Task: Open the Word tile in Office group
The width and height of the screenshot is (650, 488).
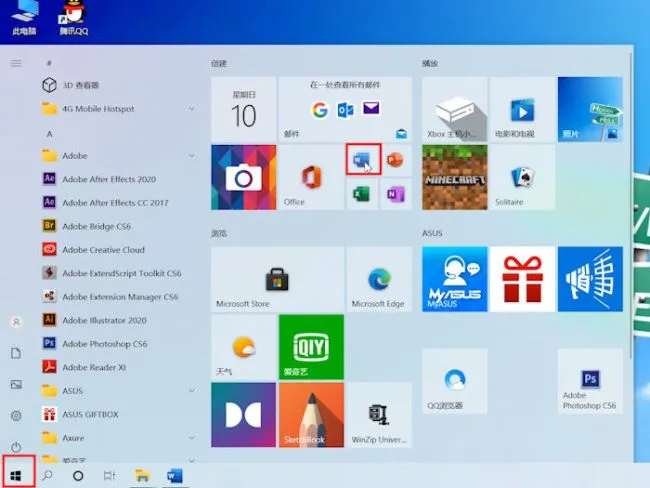Action: 363,160
